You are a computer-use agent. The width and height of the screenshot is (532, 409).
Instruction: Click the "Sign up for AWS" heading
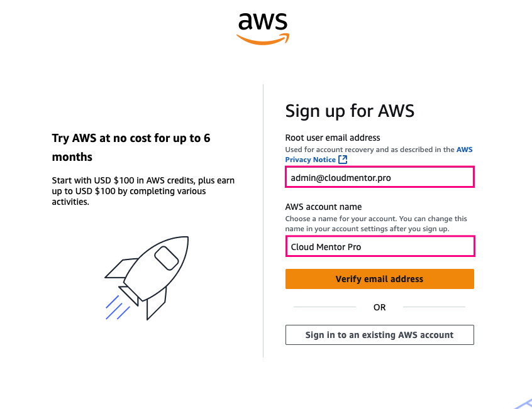point(350,111)
